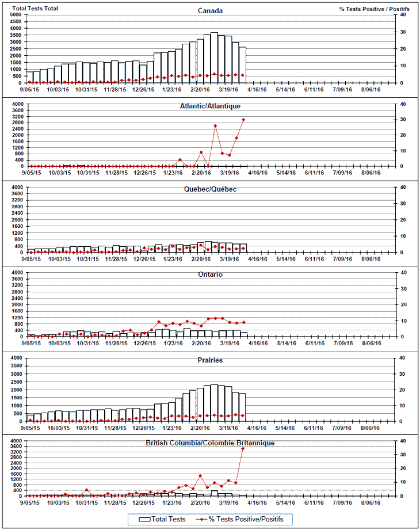This screenshot has width=420, height=530.
Task: Click the last red data point in Ontario chart
Action: 243,322
